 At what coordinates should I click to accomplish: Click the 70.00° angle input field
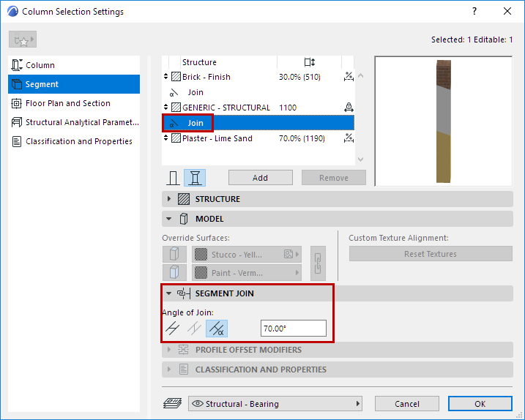pos(294,329)
